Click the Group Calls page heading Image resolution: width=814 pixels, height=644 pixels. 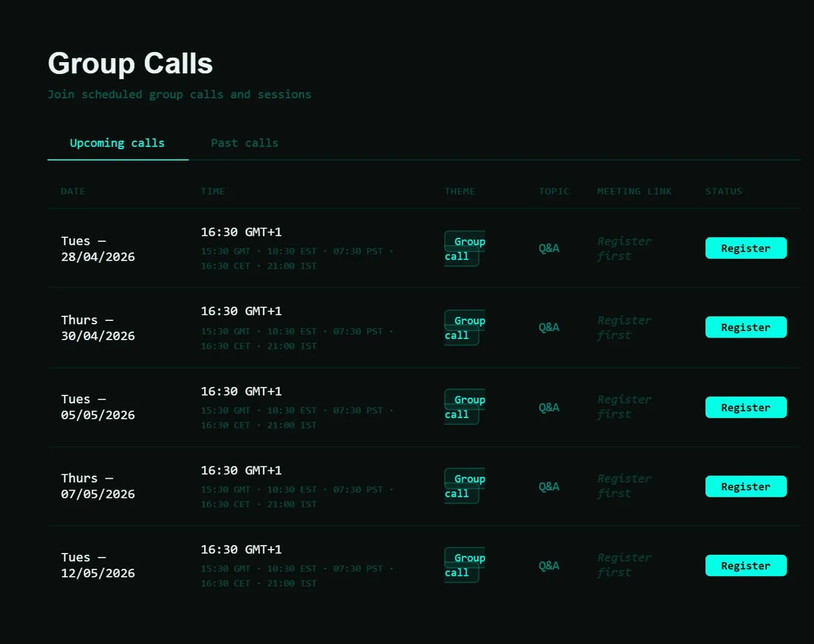point(130,64)
